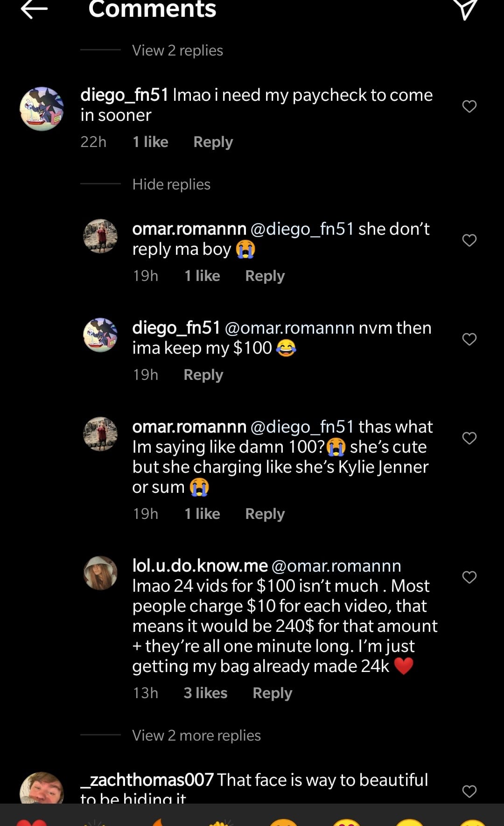Insert red heart emoji from quick emoji bar
The width and height of the screenshot is (504, 826).
pos(32,822)
